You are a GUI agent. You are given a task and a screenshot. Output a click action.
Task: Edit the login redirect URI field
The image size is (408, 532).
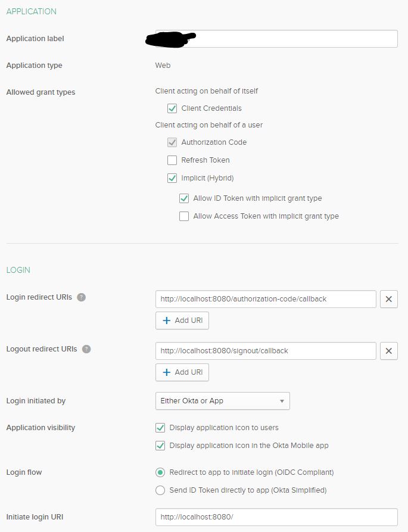pos(266,299)
